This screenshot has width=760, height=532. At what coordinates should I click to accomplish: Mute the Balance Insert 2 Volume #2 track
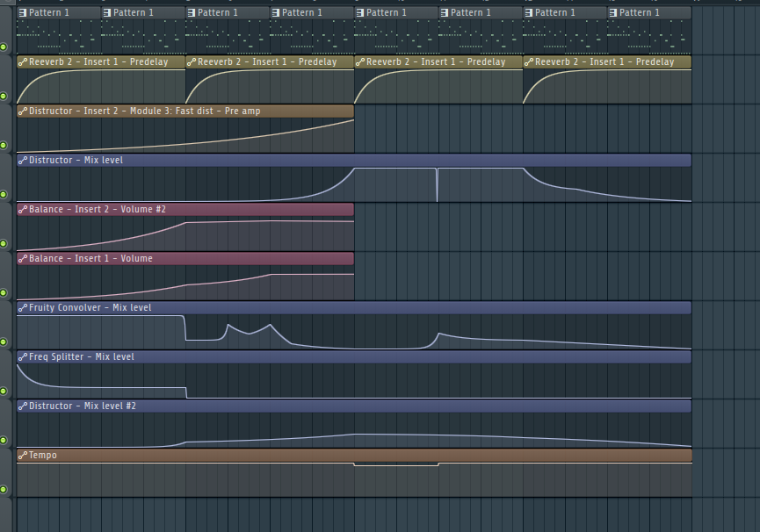[x=4, y=243]
